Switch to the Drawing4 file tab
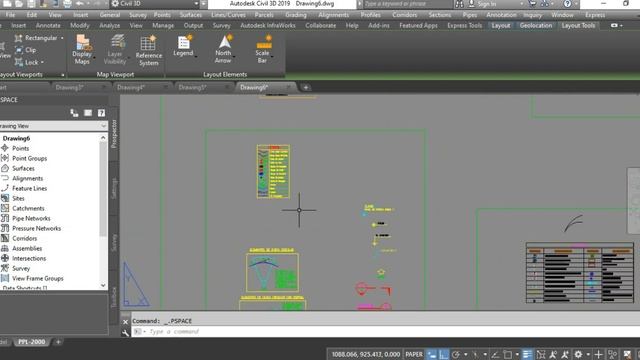Viewport: 640px width, 360px height. point(131,87)
